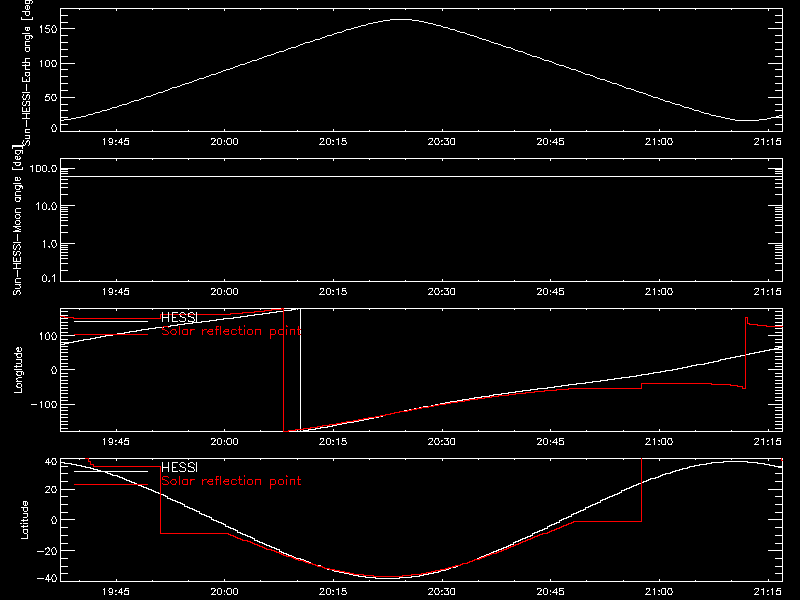
Task: Click 19:45 under the Earth angle plot
Action: pyautogui.click(x=116, y=142)
